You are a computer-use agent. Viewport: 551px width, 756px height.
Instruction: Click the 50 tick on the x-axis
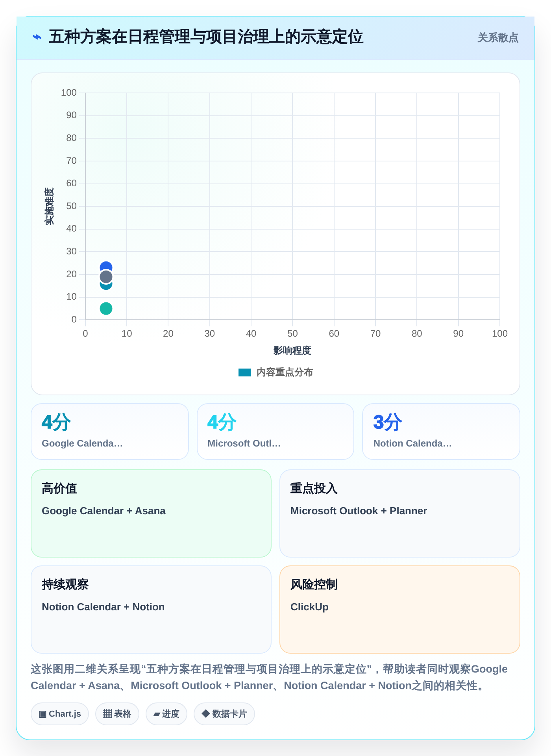click(x=292, y=334)
